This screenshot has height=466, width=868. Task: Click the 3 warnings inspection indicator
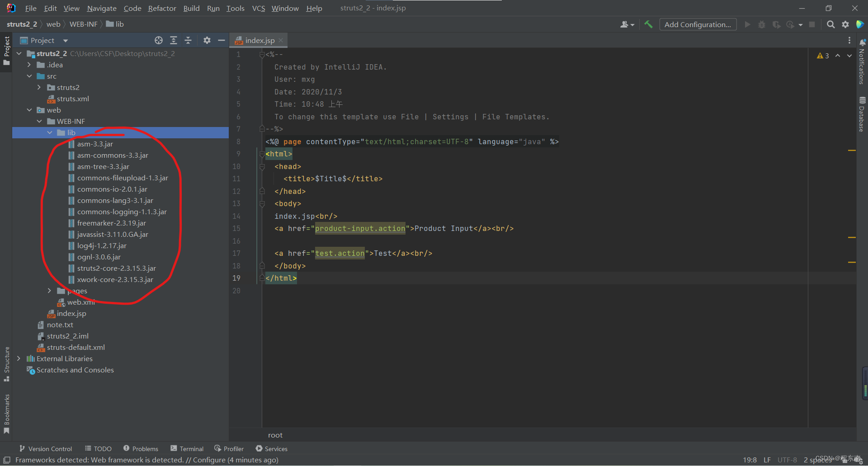click(x=823, y=56)
